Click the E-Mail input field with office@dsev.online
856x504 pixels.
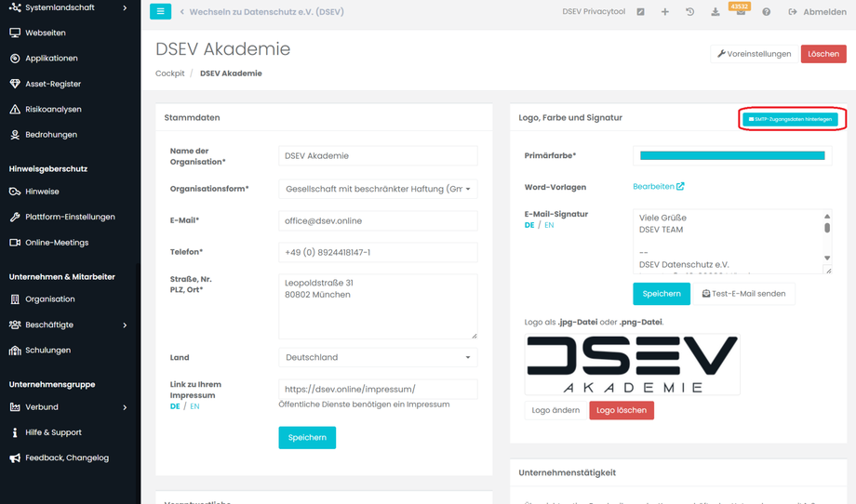378,221
